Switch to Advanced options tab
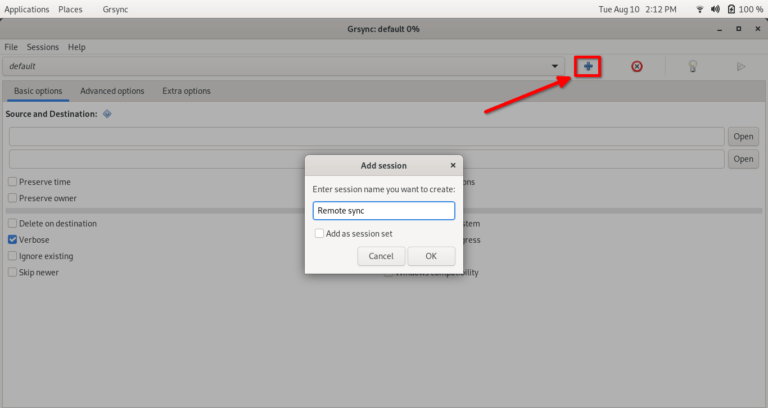Viewport: 768px width, 408px height. 112,91
